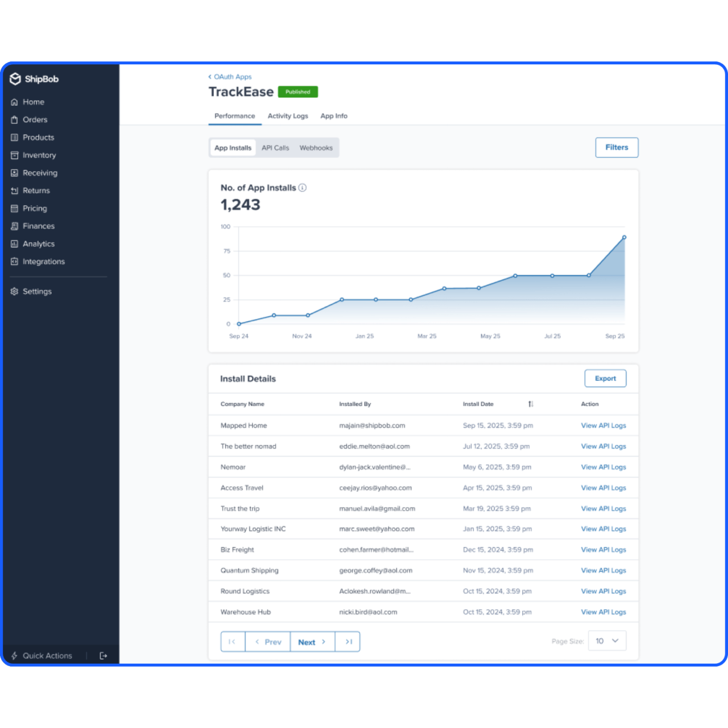Click install date Sep 15, 2025, 3:59 pm
Screen dimensions: 728x728
498,425
